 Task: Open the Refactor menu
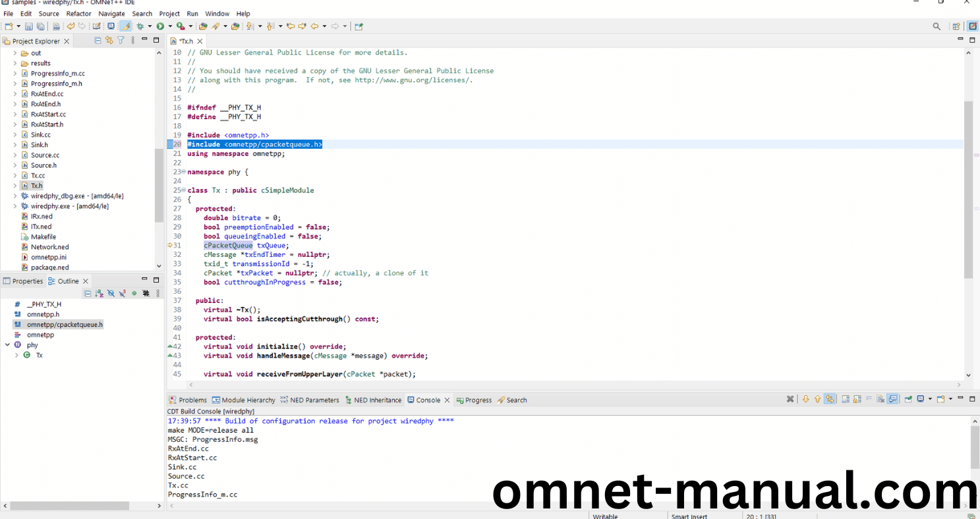pyautogui.click(x=78, y=13)
